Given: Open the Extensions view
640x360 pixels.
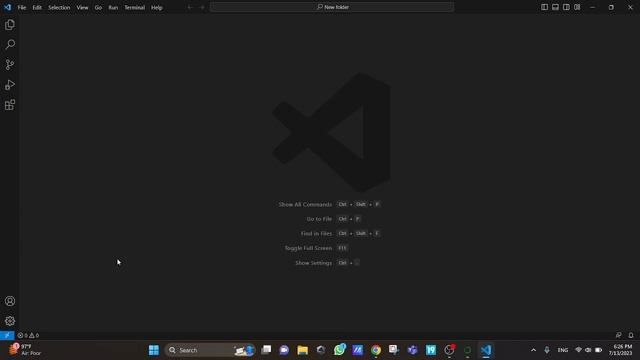Looking at the screenshot, I should pos(10,105).
